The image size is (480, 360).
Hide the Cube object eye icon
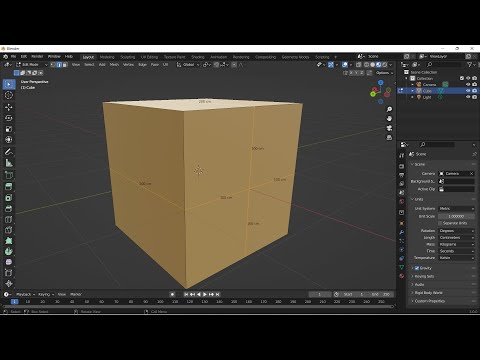[468, 91]
